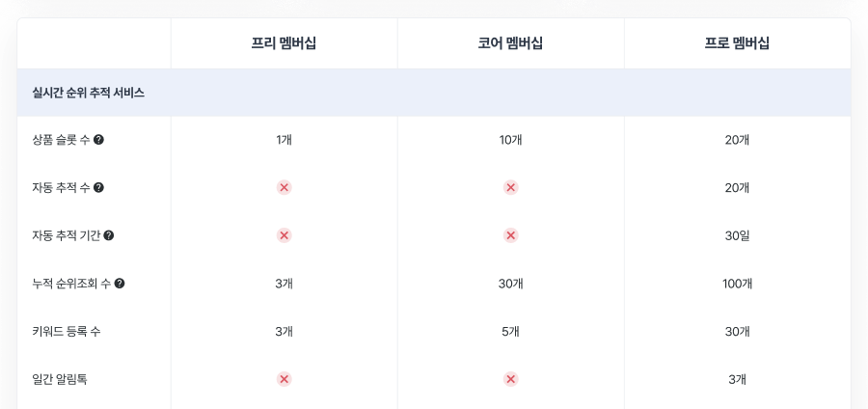Click the 일간 알림톡 row label
The image size is (868, 409).
click(x=60, y=379)
